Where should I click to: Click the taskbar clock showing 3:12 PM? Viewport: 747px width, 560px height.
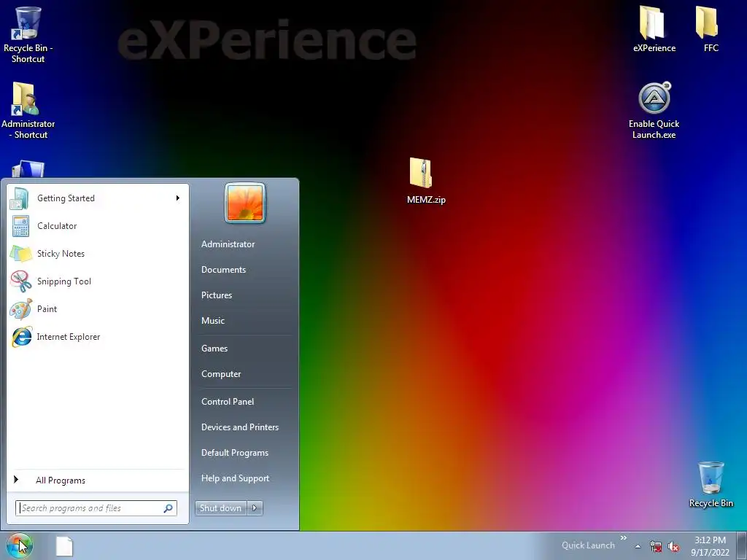(710, 545)
